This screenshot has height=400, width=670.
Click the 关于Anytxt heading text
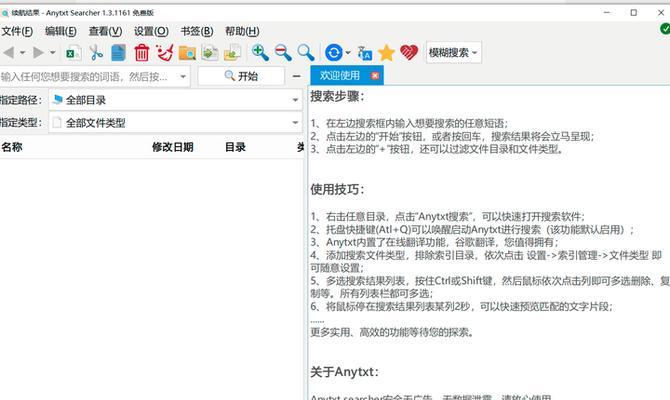[x=344, y=372]
